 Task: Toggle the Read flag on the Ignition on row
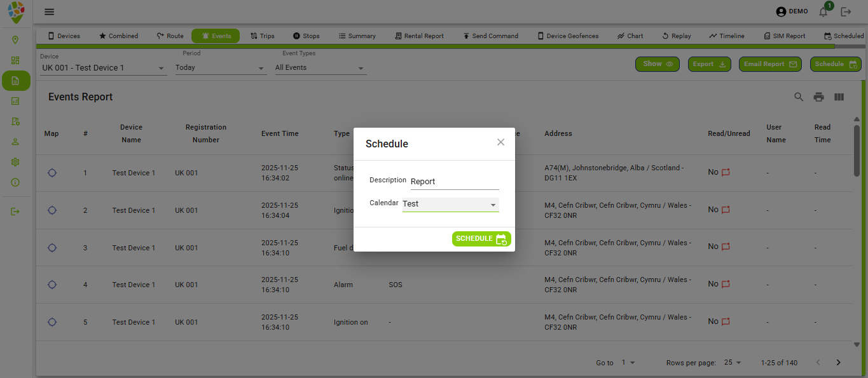coord(725,321)
